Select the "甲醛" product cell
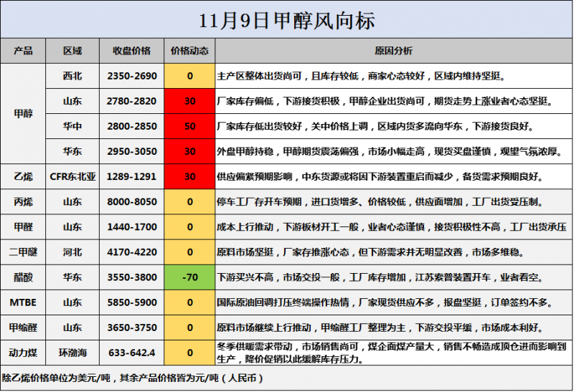 [23, 227]
